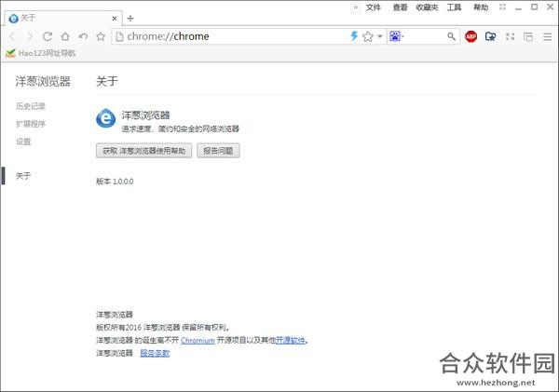Open the 开源软件 link
The height and width of the screenshot is (392, 559).
pos(291,341)
